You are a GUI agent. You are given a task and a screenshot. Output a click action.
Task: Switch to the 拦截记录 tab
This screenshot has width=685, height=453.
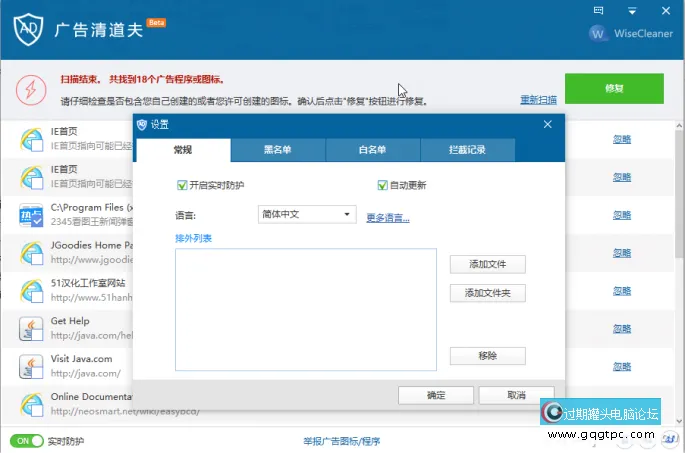(467, 150)
